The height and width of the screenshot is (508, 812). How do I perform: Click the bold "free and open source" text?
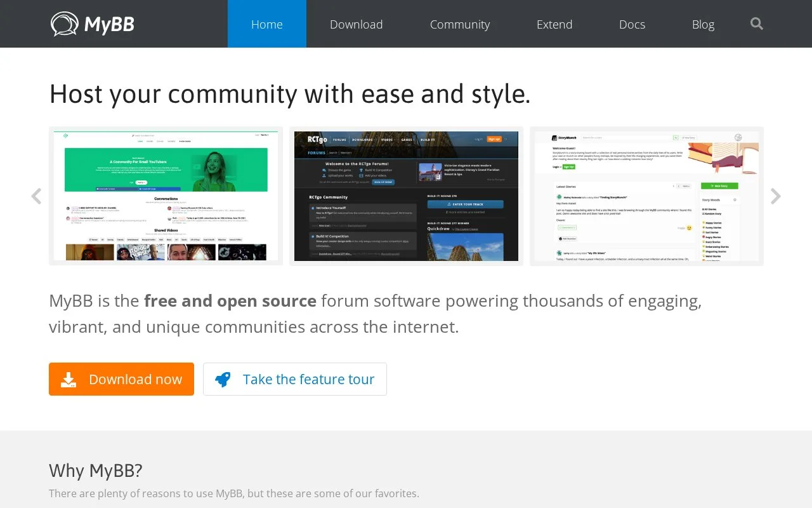[x=230, y=301]
